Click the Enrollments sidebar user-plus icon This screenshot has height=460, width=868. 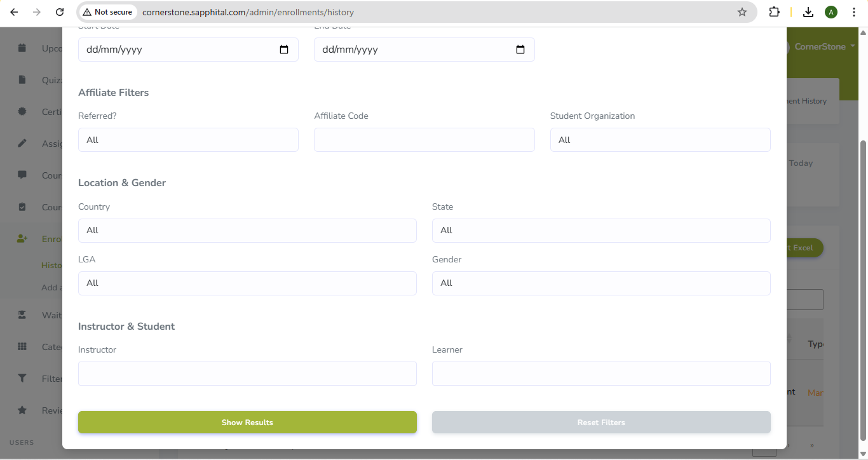pyautogui.click(x=22, y=239)
